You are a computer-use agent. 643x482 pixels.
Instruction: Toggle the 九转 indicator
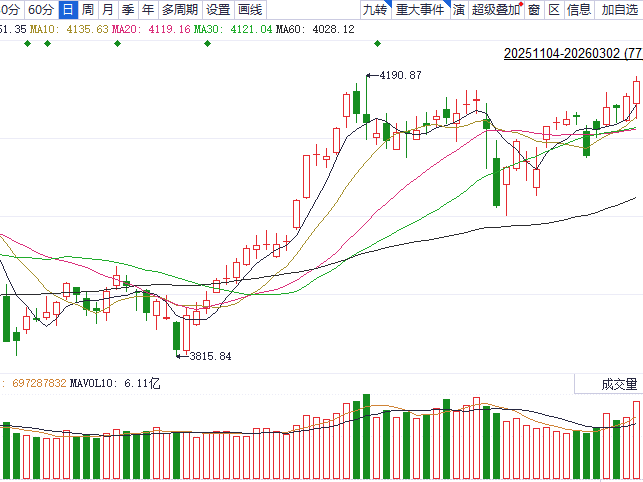click(375, 10)
